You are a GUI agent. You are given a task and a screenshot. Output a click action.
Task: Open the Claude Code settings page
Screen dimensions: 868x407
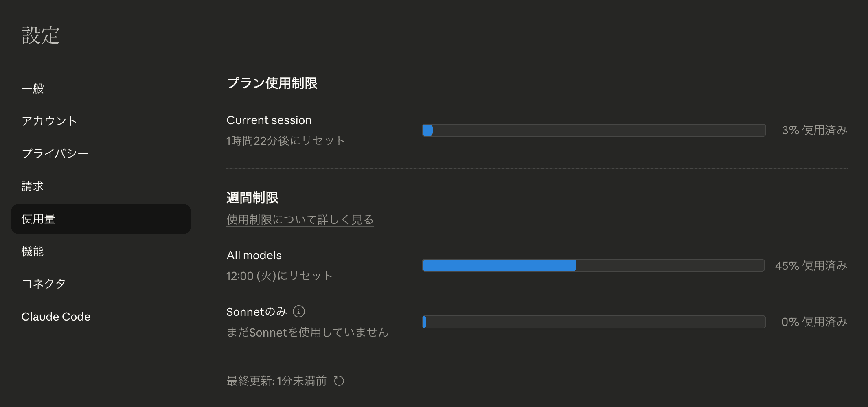click(x=57, y=316)
